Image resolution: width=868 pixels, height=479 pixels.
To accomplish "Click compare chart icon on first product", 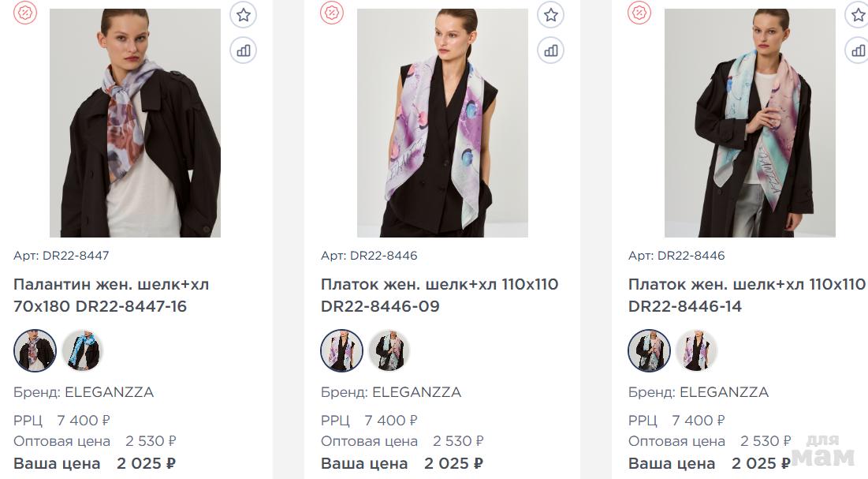I will 244,51.
